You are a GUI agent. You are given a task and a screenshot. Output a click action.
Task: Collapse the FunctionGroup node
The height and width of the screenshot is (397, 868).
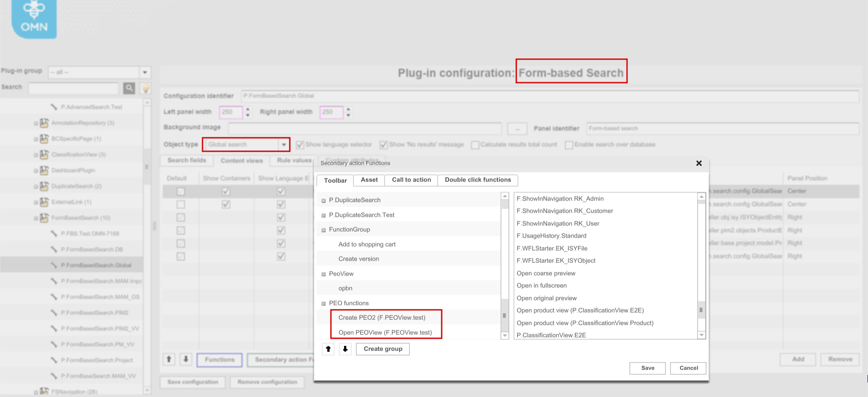324,230
